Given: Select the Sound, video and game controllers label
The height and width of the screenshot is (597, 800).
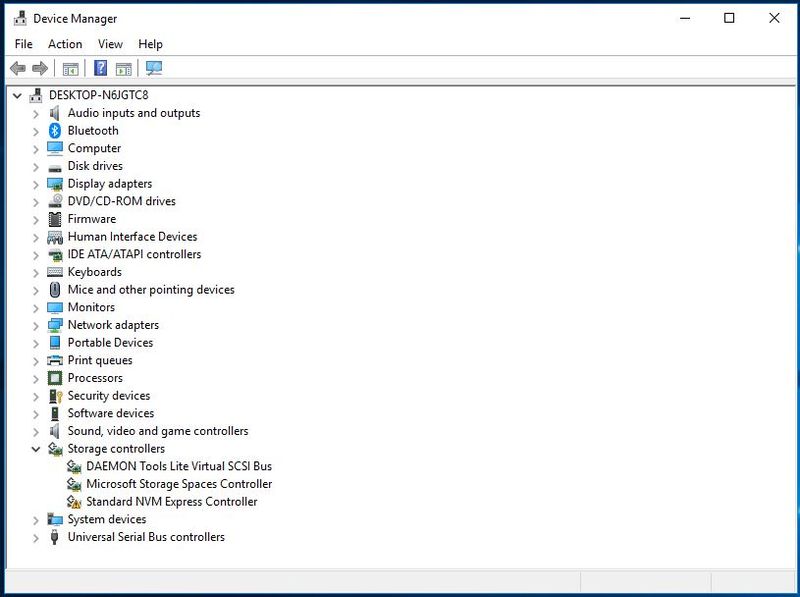Looking at the screenshot, I should [x=158, y=431].
